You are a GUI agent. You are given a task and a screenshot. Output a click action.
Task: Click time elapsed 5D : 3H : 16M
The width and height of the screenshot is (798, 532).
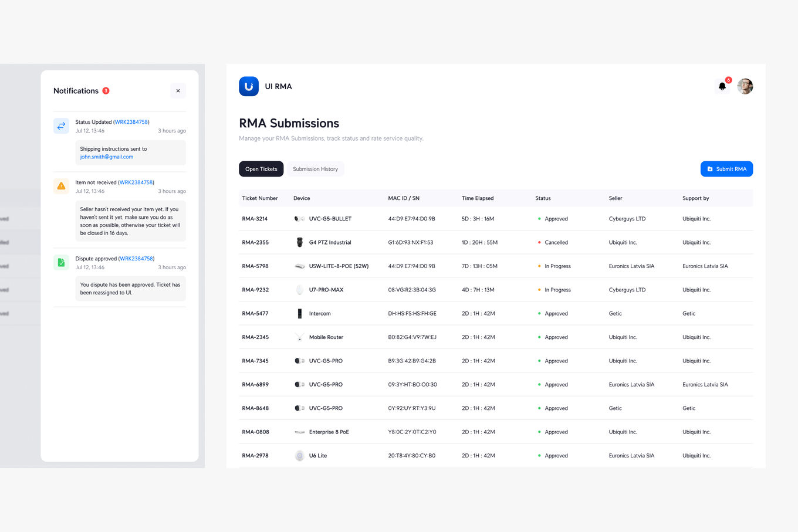(478, 219)
